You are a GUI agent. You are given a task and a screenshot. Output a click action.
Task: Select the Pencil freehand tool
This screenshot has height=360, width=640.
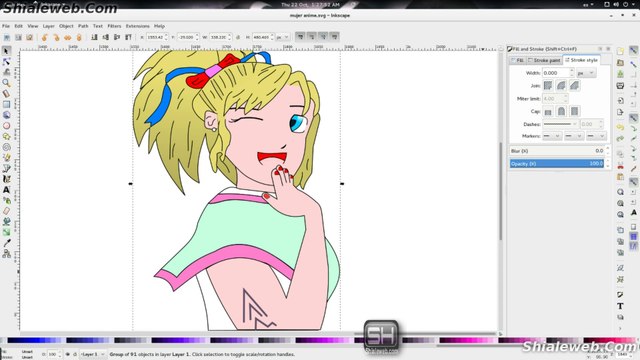pyautogui.click(x=6, y=158)
